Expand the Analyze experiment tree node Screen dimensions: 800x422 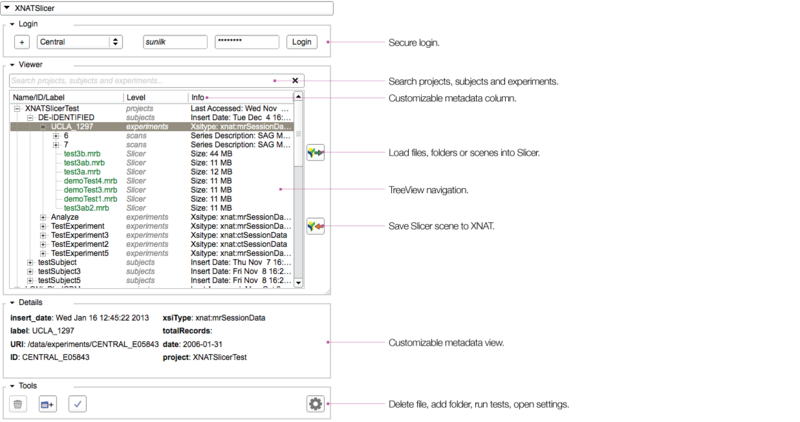point(43,216)
